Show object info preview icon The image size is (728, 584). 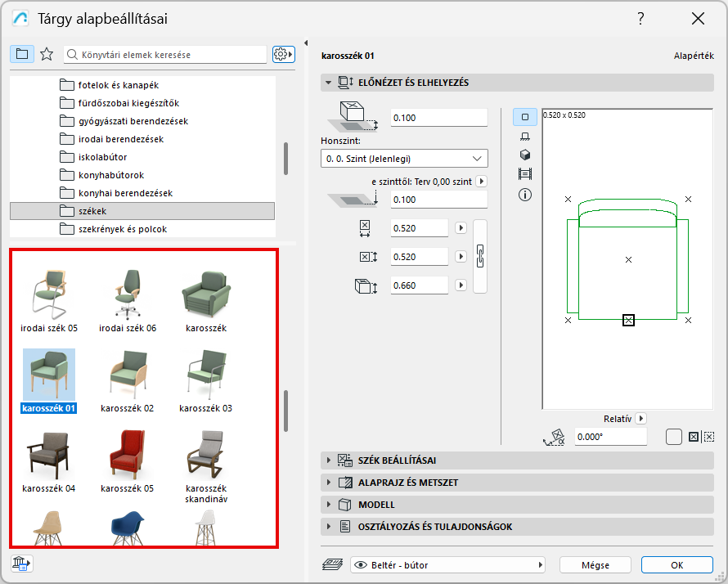pos(524,195)
